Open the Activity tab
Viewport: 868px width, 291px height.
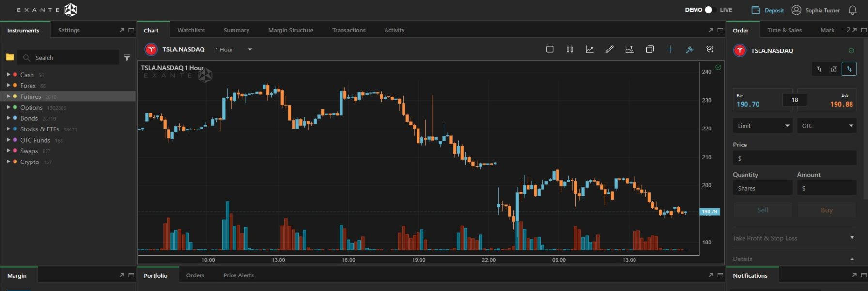coord(394,30)
